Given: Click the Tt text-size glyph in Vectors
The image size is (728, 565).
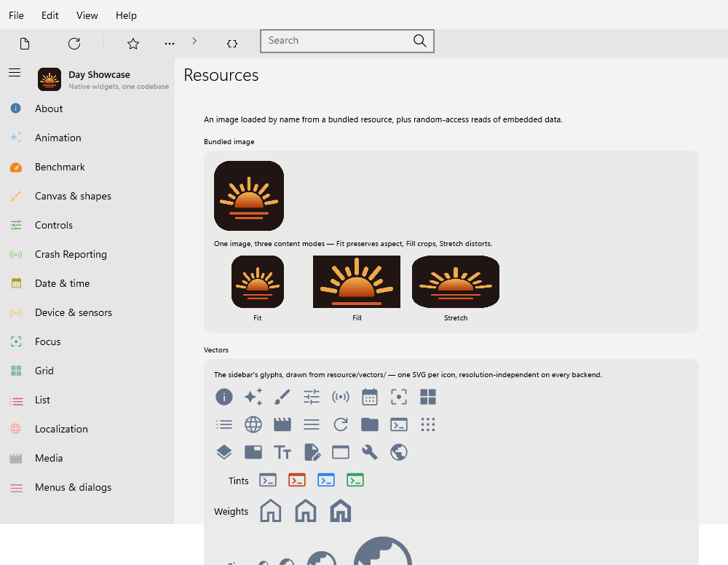Looking at the screenshot, I should click(282, 452).
